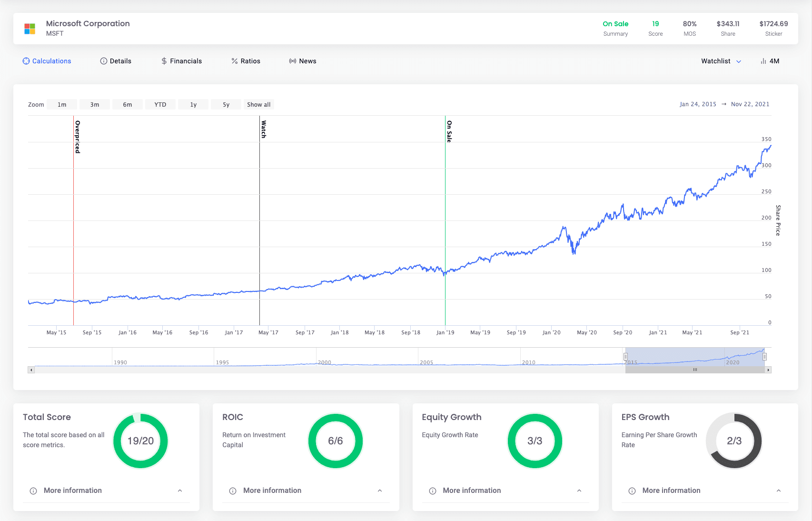Screen dimensions: 812x521
Task: Set chart zoom to 5y
Action: [x=226, y=104]
